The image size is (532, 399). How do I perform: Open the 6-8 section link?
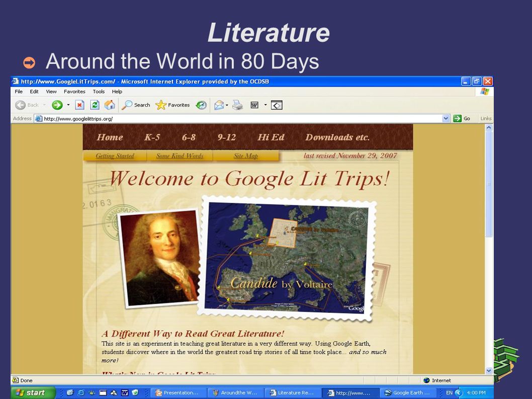click(189, 137)
